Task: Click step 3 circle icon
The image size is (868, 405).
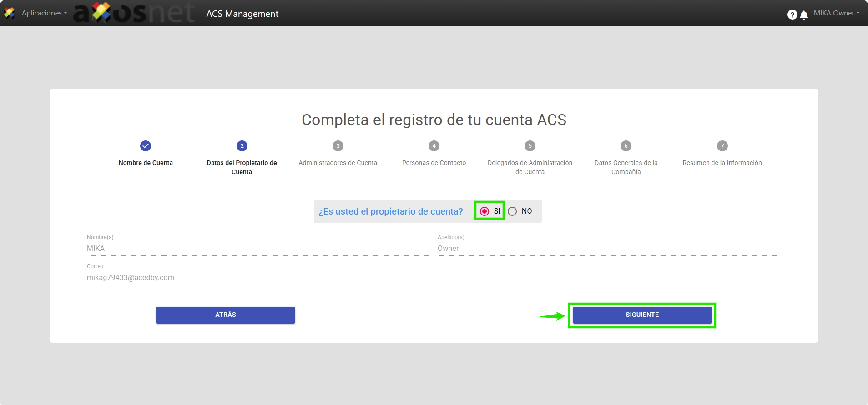Action: pyautogui.click(x=338, y=146)
